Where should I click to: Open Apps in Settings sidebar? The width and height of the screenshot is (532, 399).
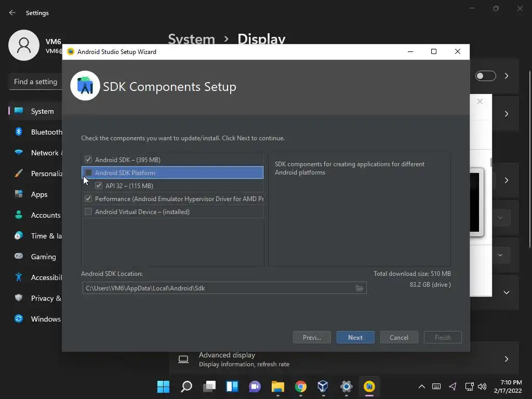35,194
